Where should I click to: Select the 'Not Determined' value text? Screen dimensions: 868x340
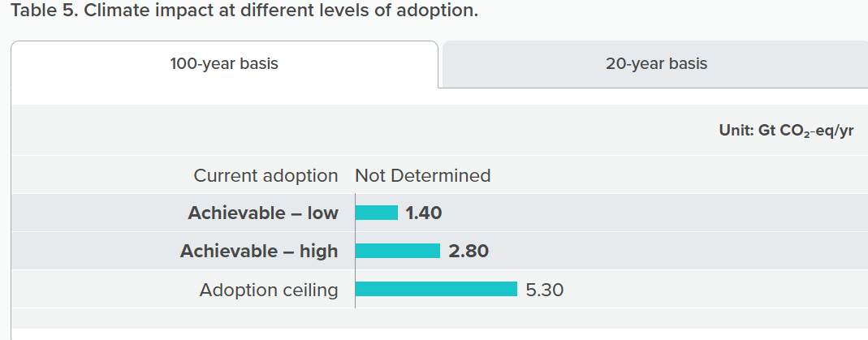[x=422, y=175]
